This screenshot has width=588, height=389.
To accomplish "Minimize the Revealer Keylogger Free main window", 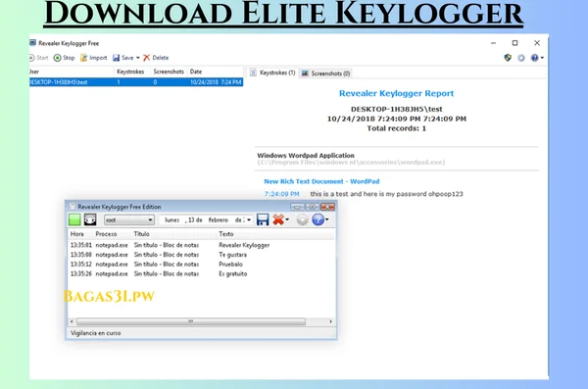I will click(493, 43).
